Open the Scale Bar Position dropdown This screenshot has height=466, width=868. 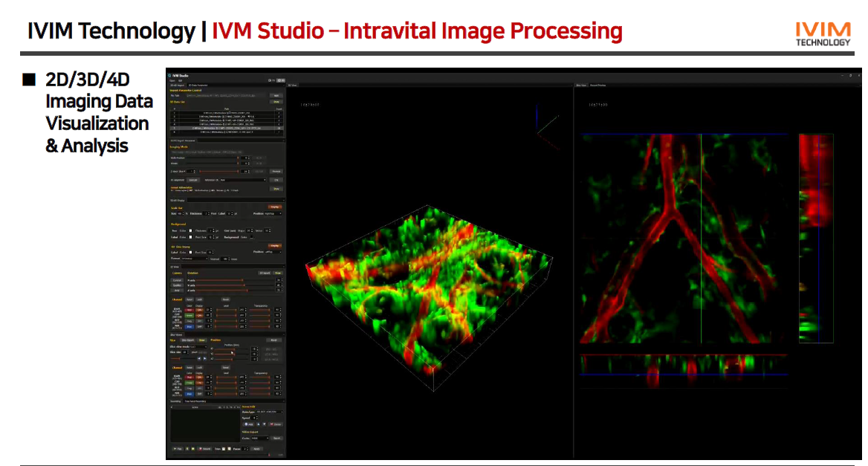(x=274, y=214)
